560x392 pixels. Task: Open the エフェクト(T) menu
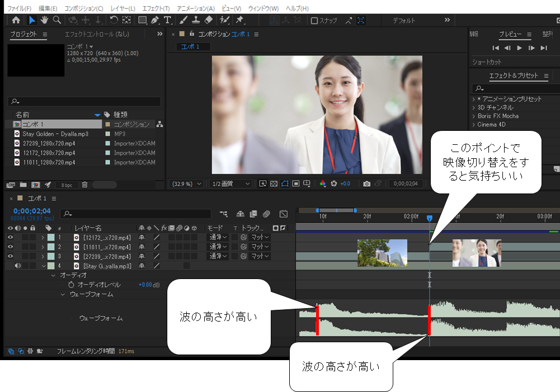tap(156, 8)
